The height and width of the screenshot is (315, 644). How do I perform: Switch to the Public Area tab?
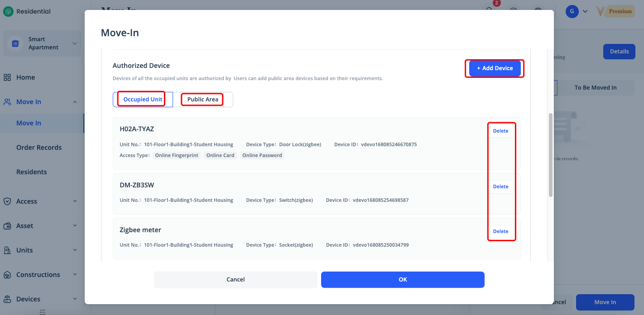point(202,100)
